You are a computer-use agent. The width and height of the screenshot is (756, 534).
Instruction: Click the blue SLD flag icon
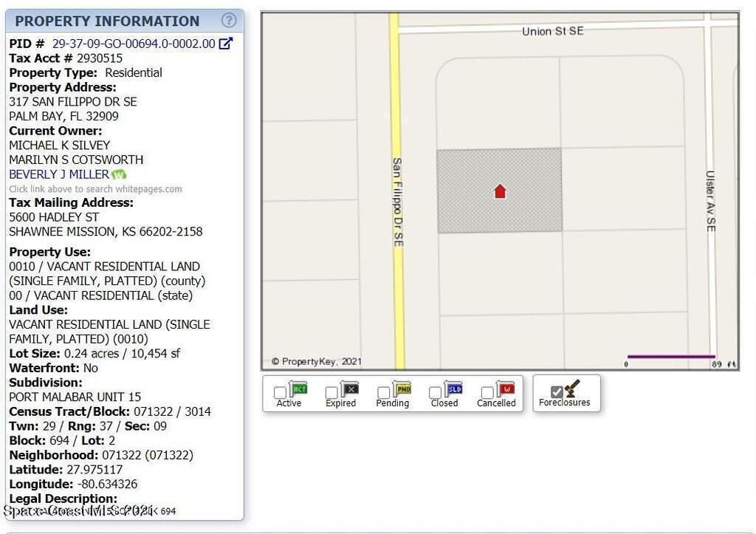(x=454, y=388)
